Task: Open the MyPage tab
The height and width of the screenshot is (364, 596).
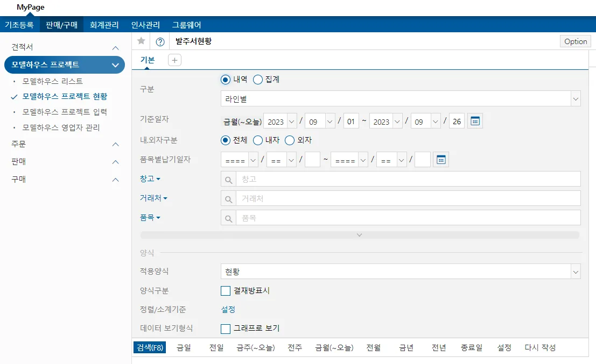Action: 30,7
